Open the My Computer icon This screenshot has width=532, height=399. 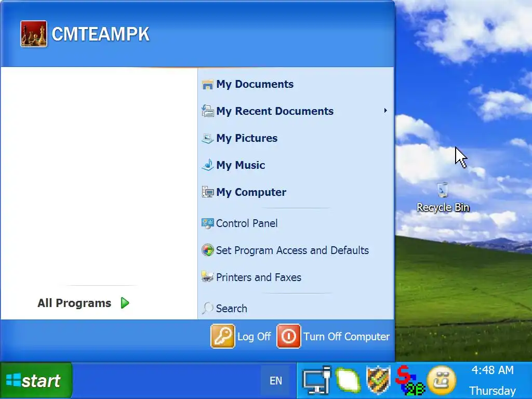coord(207,192)
